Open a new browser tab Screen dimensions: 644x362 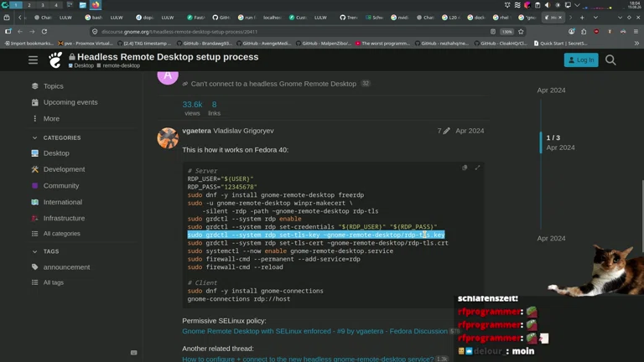[x=582, y=18]
